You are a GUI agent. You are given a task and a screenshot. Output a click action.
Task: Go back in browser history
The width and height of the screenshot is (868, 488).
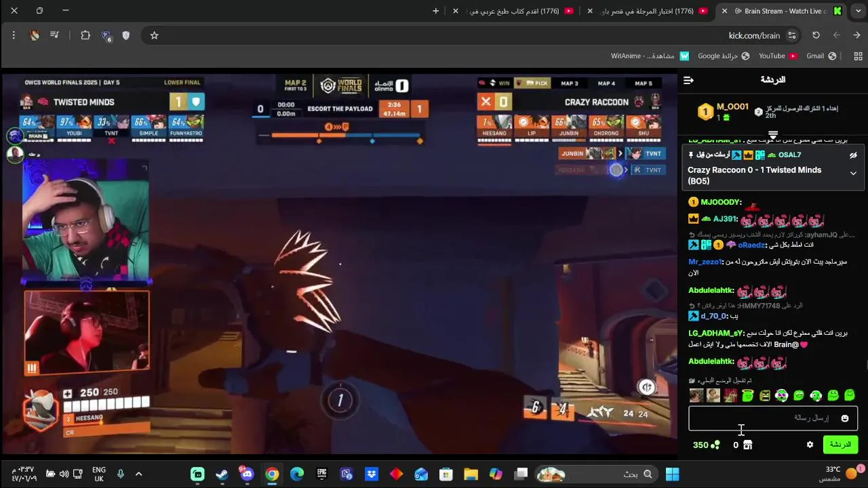point(857,35)
